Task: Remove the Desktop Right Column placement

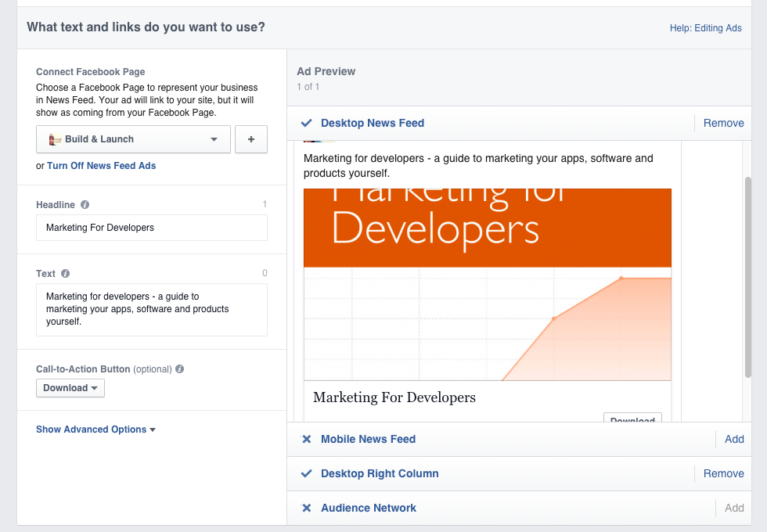Action: 723,473
